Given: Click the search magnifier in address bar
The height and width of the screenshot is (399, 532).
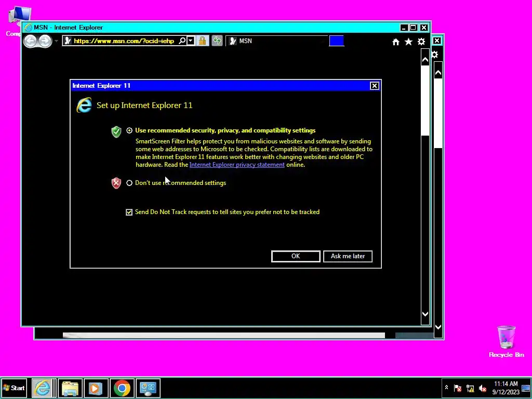Looking at the screenshot, I should (182, 41).
